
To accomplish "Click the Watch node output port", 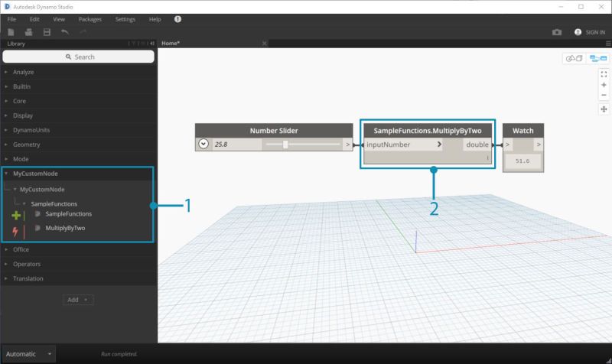I will (539, 145).
